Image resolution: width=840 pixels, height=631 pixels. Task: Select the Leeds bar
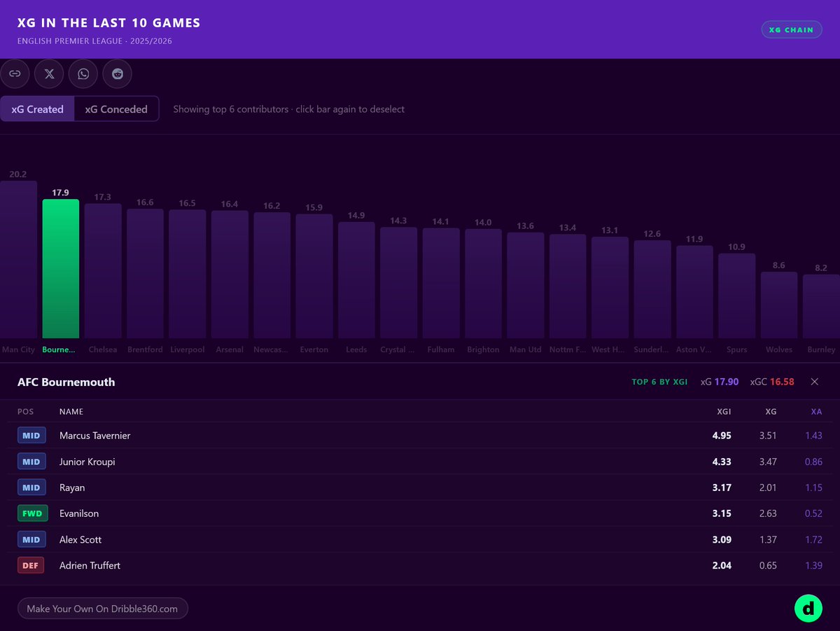tap(356, 280)
